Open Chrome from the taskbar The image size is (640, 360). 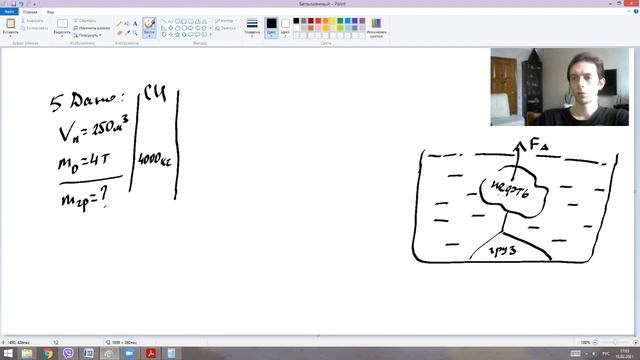[x=48, y=353]
